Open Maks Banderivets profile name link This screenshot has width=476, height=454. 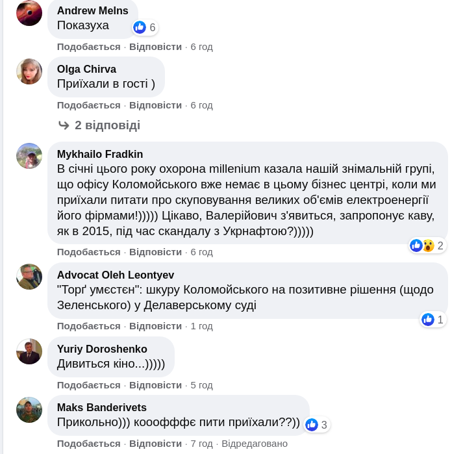point(102,408)
